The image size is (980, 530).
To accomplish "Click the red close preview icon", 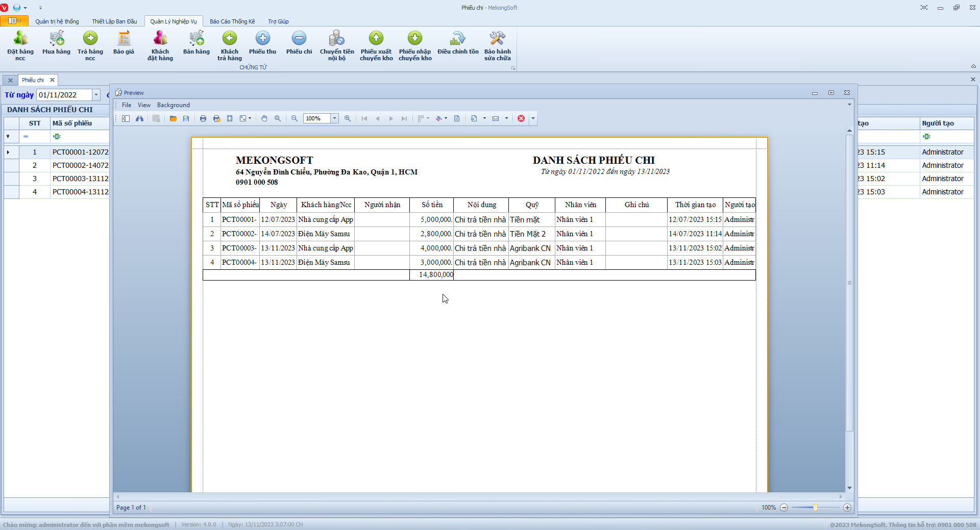I will [521, 118].
